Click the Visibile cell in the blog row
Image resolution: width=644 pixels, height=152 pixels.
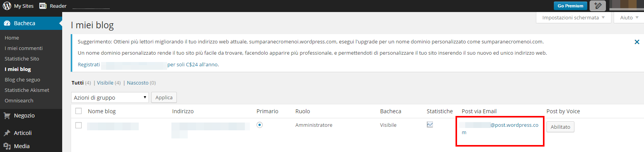(388, 125)
